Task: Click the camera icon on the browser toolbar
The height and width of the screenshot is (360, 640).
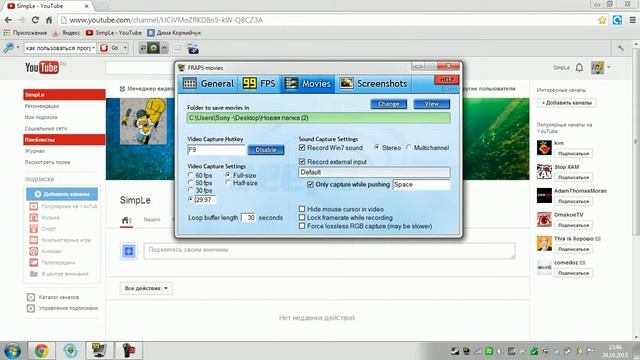Action: click(x=193, y=49)
